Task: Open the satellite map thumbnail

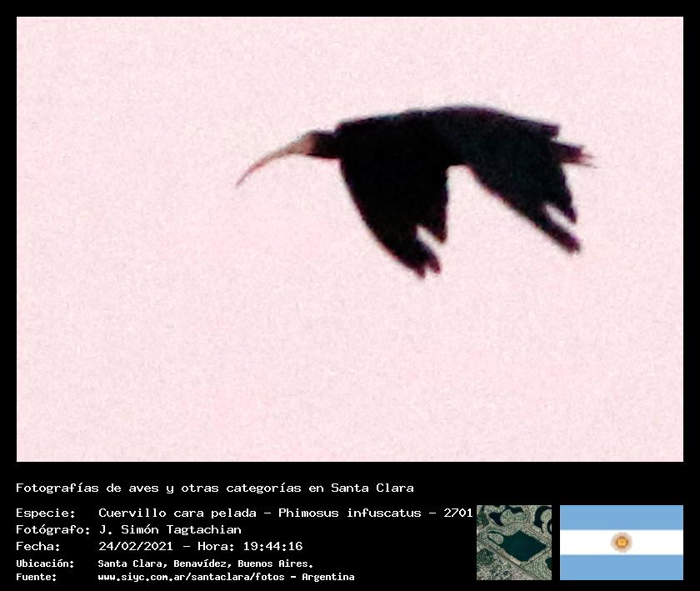Action: coord(513,542)
